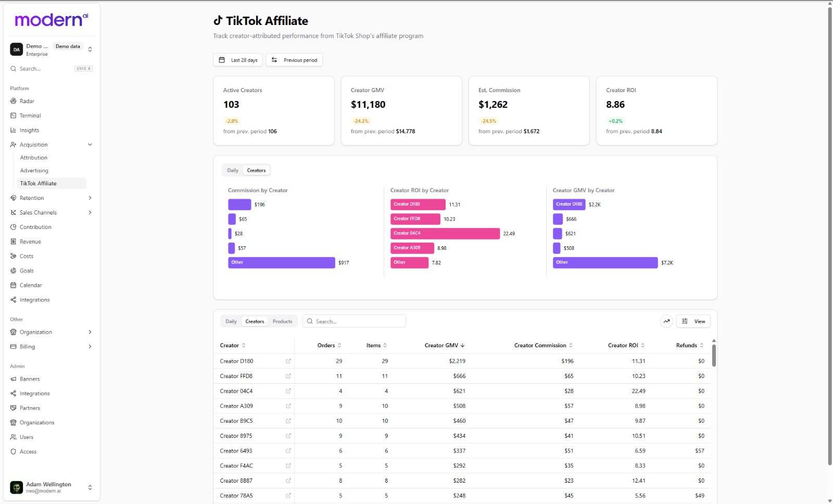Viewport: 833px width, 504px height.
Task: Sort the table by Creator column
Action: 232,345
